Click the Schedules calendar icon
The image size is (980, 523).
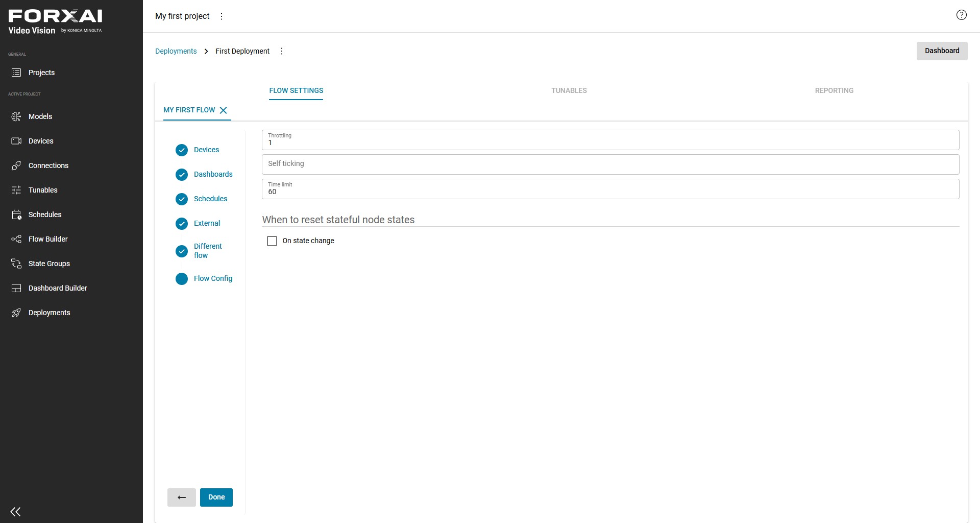click(x=16, y=215)
